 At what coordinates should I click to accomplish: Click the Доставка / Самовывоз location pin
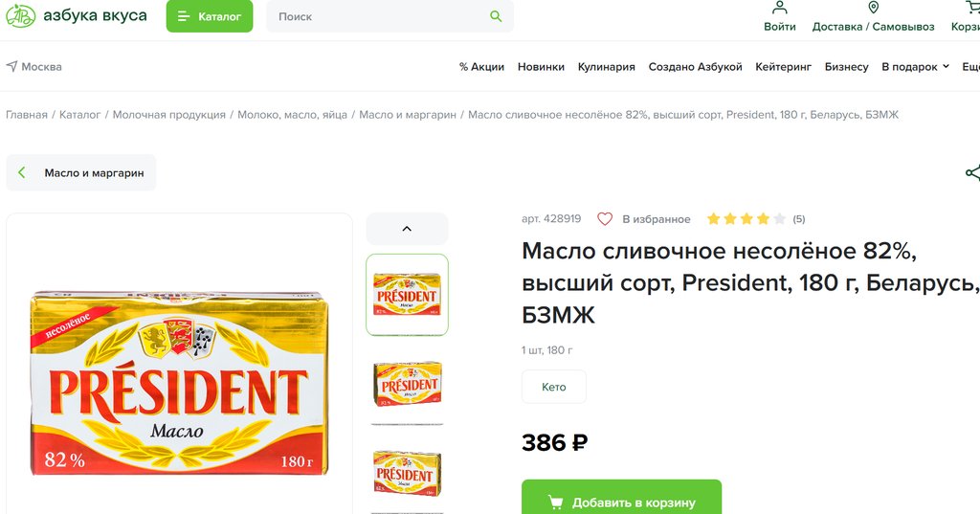coord(873,9)
